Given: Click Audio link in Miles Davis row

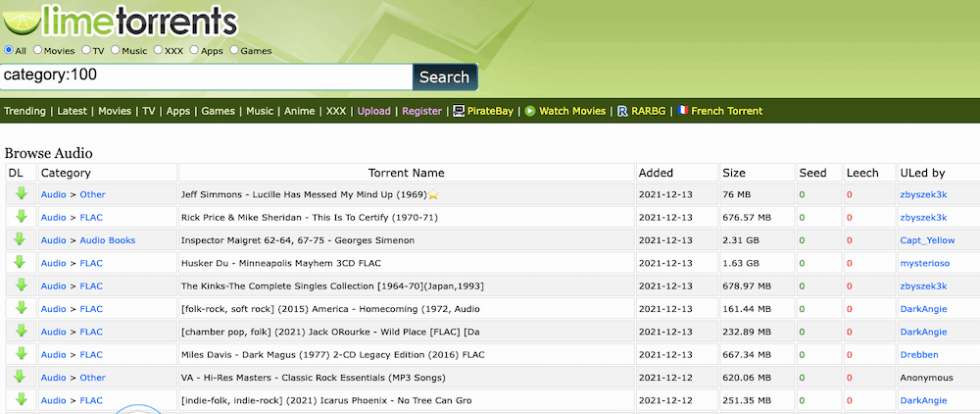Looking at the screenshot, I should tap(53, 354).
